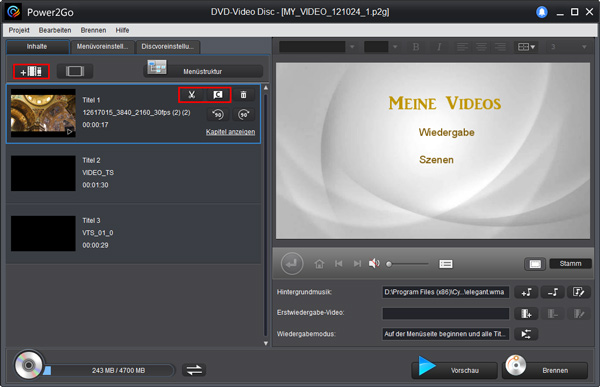Select the Titel 1 video thumbnail
Viewport: 600px width, 387px height.
(x=43, y=113)
